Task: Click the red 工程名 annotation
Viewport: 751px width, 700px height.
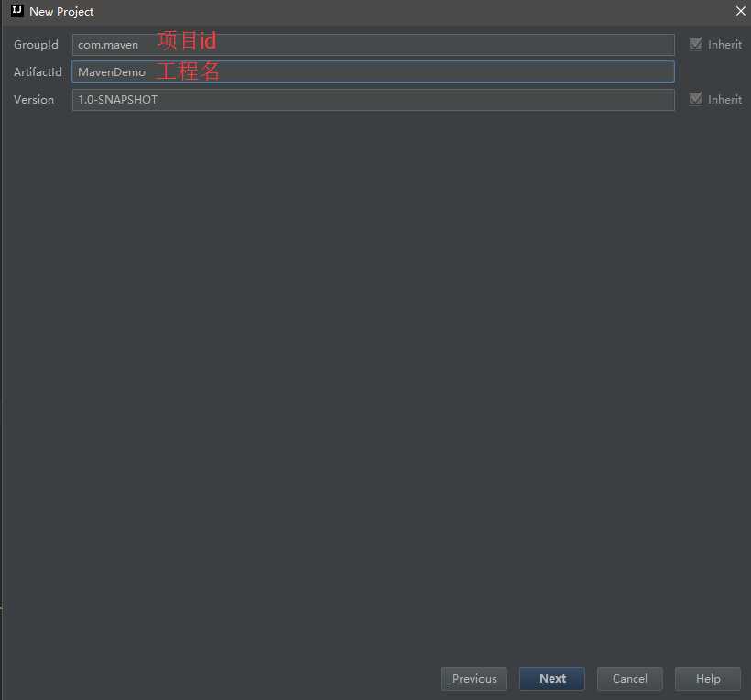Action: point(188,71)
